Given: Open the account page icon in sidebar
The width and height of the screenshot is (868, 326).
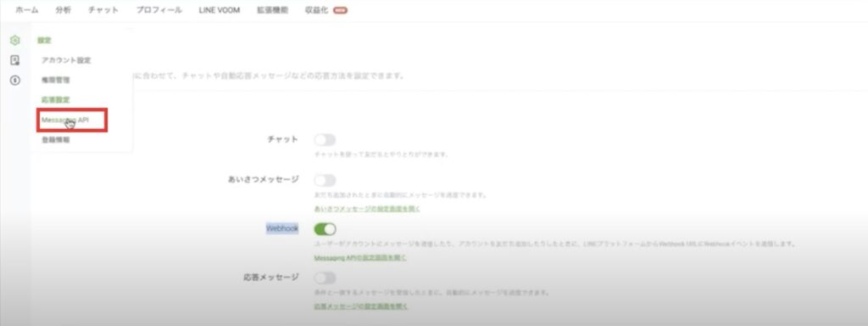Looking at the screenshot, I should (x=15, y=60).
